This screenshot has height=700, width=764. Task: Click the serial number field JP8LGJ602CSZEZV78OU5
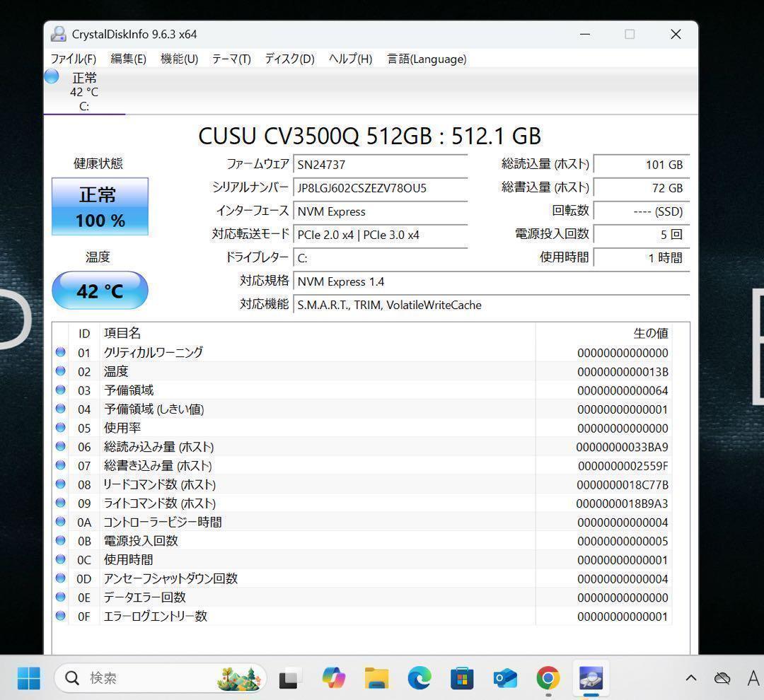click(x=380, y=187)
